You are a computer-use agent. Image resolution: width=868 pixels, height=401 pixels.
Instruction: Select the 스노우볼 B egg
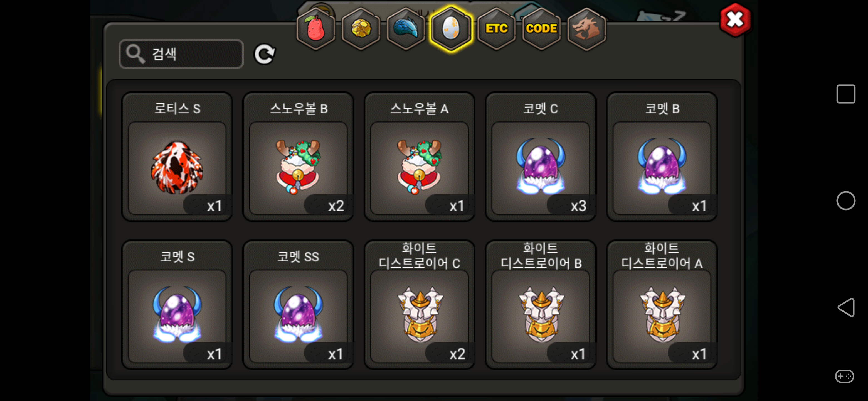(x=298, y=157)
